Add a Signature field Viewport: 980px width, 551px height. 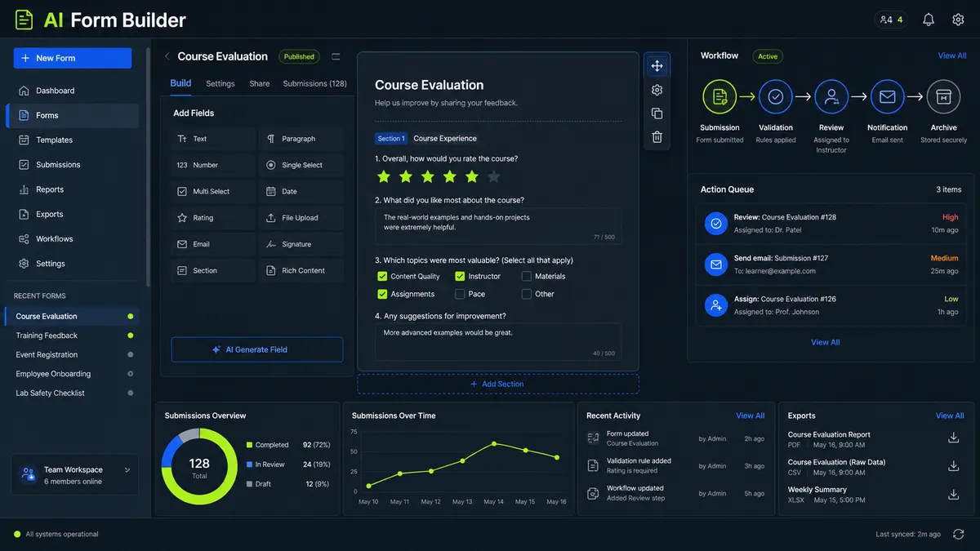[x=301, y=244]
